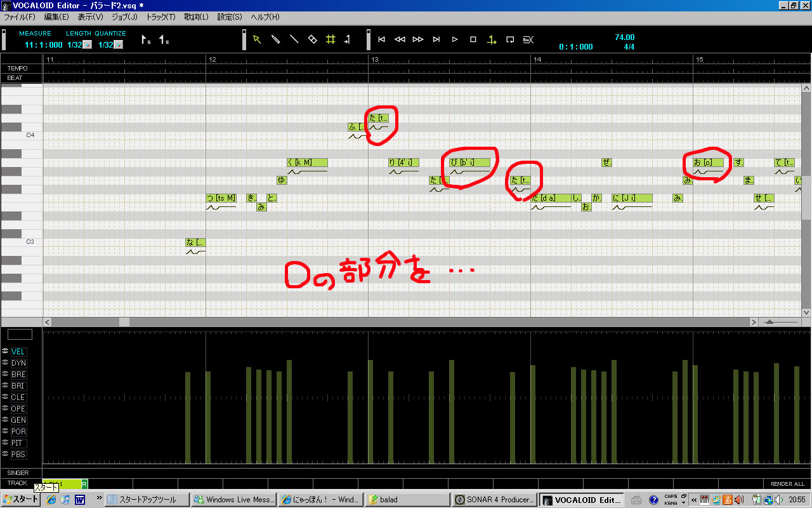This screenshot has width=812, height=508.
Task: Select the PIT parameter button
Action: [18, 443]
